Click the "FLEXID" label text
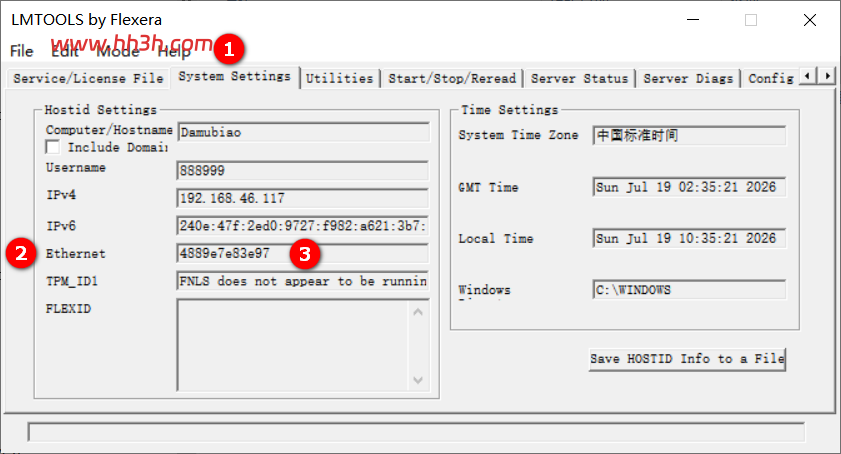 (x=68, y=309)
